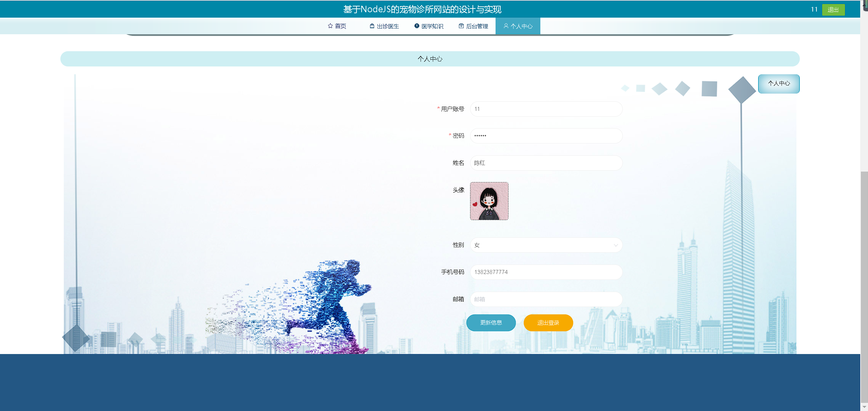Screen dimensions: 868x411
Task: Click the empty 邮箱 email field
Action: point(546,299)
